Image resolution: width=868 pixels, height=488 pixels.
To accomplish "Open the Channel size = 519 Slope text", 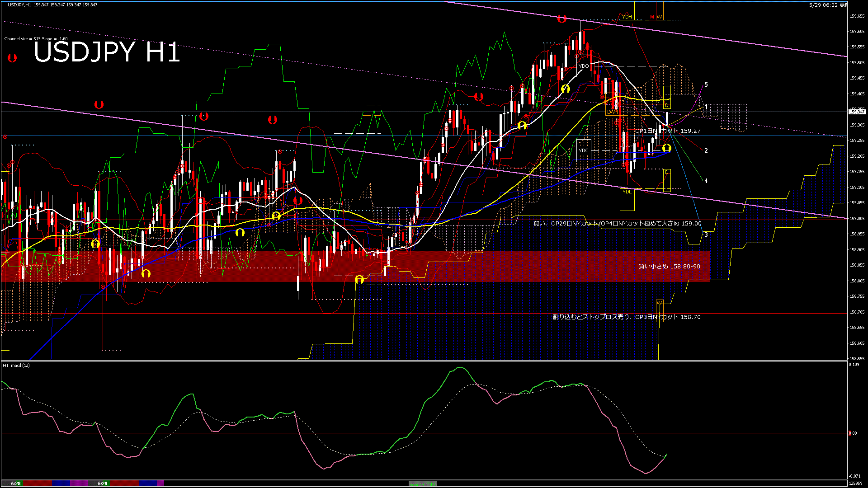I will 36,39.
